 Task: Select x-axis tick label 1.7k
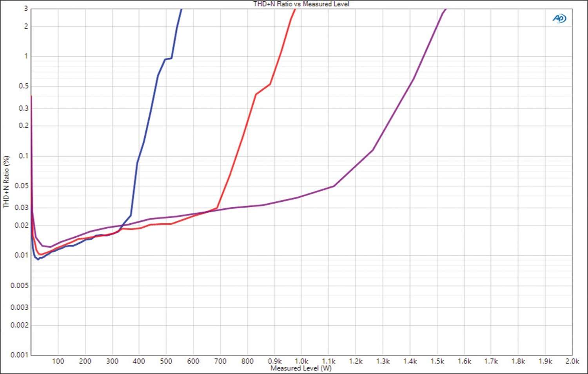point(491,361)
